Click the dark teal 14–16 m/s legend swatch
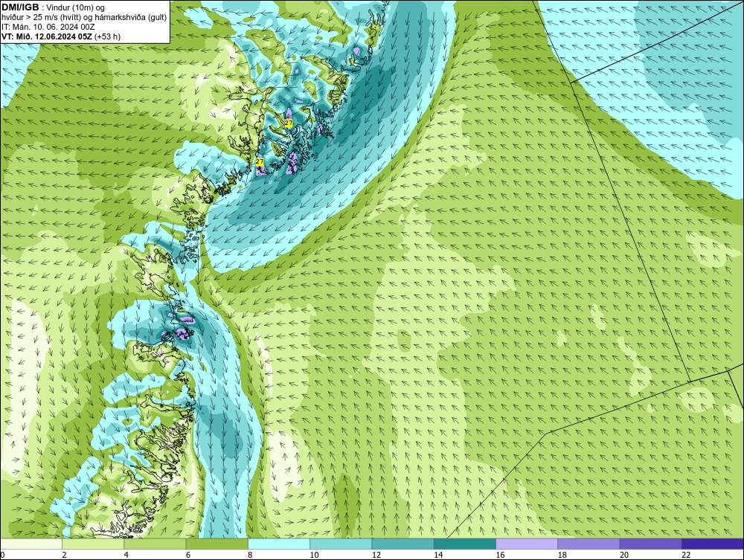 point(465,544)
